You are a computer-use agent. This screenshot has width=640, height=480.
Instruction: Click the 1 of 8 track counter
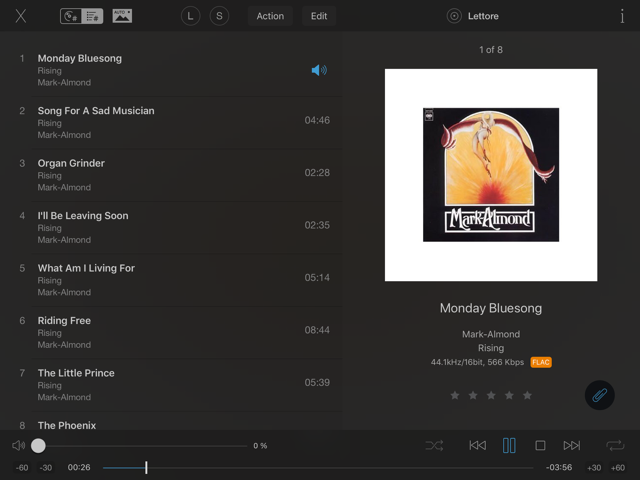tap(491, 50)
